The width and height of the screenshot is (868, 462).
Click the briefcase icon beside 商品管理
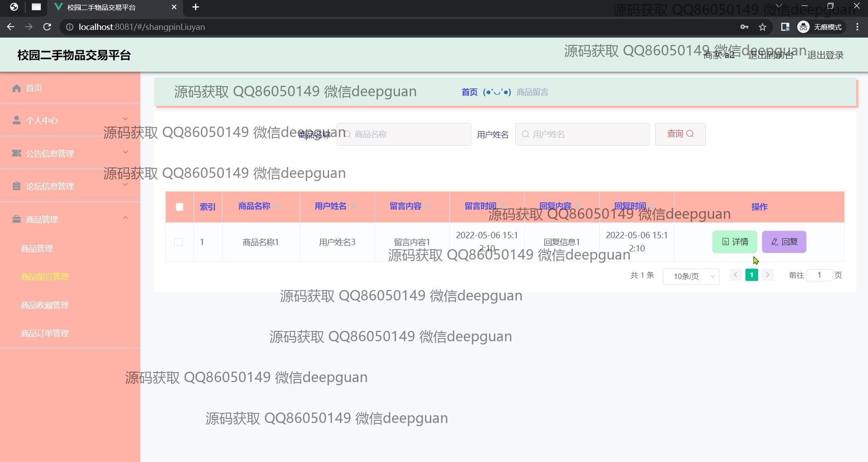pyautogui.click(x=17, y=219)
